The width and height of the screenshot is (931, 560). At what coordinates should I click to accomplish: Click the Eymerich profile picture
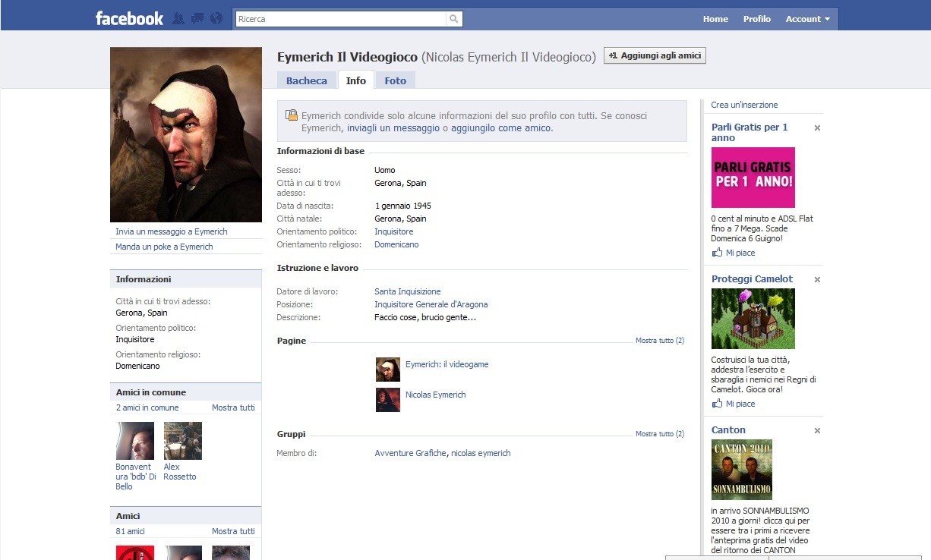186,134
